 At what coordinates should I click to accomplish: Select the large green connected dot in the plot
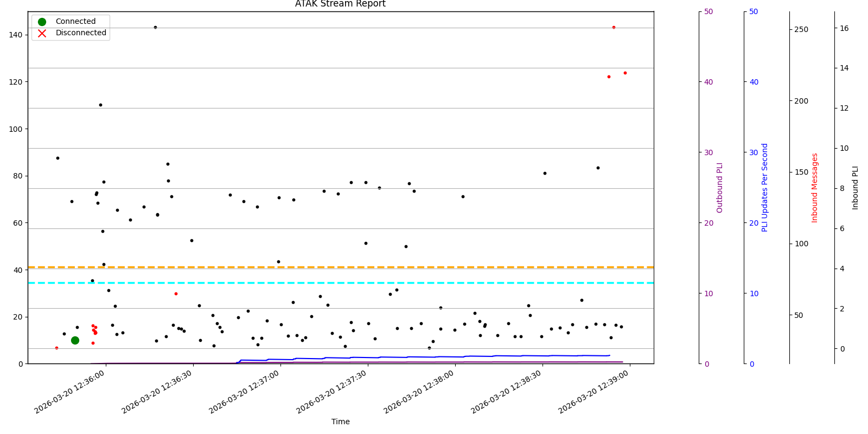(x=75, y=340)
